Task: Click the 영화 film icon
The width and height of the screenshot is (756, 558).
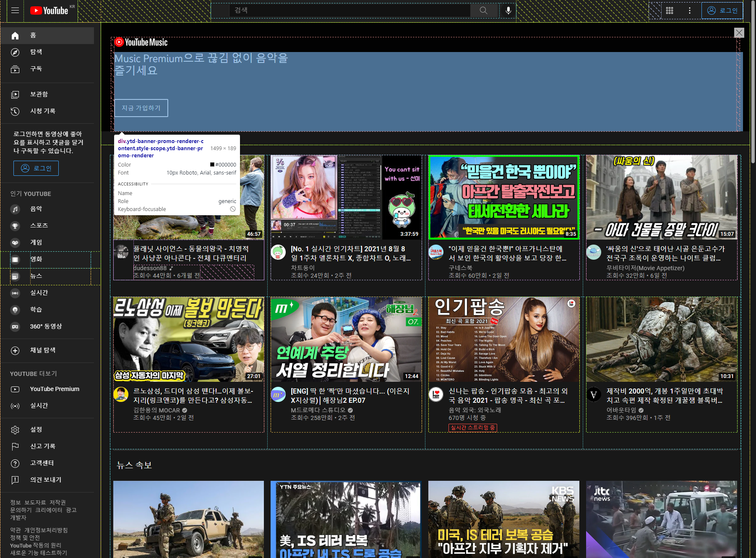Action: [15, 259]
